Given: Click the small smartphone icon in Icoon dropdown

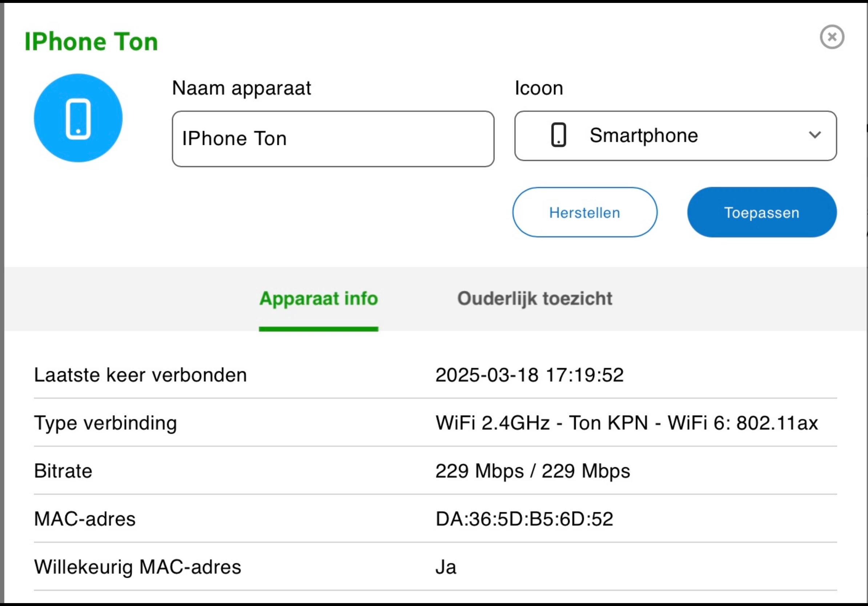Looking at the screenshot, I should tap(558, 135).
